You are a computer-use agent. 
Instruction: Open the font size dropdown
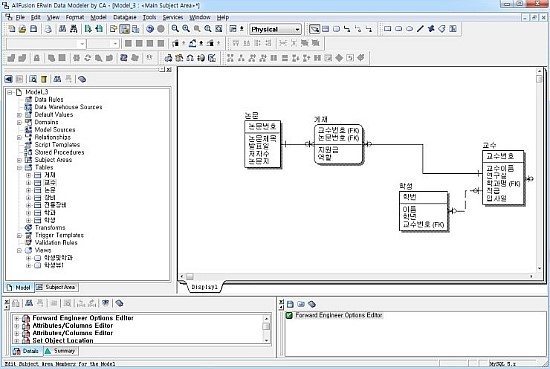click(115, 44)
